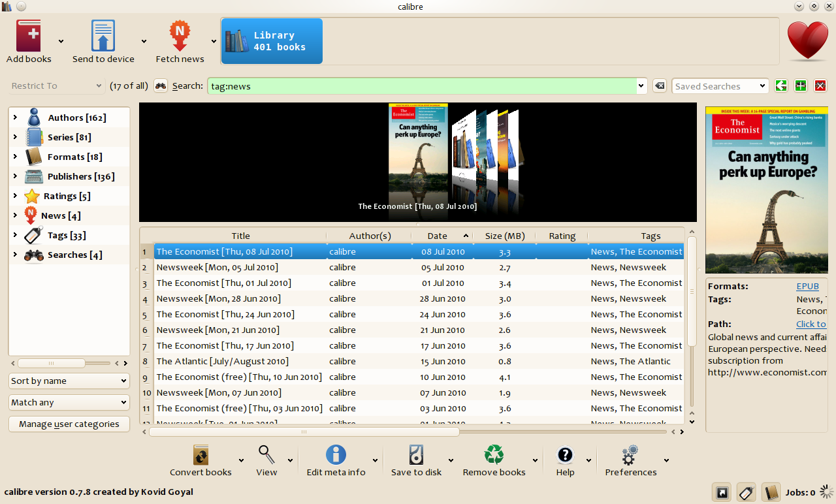The height and width of the screenshot is (504, 836).
Task: Clear the search with the eraser icon
Action: 660,86
